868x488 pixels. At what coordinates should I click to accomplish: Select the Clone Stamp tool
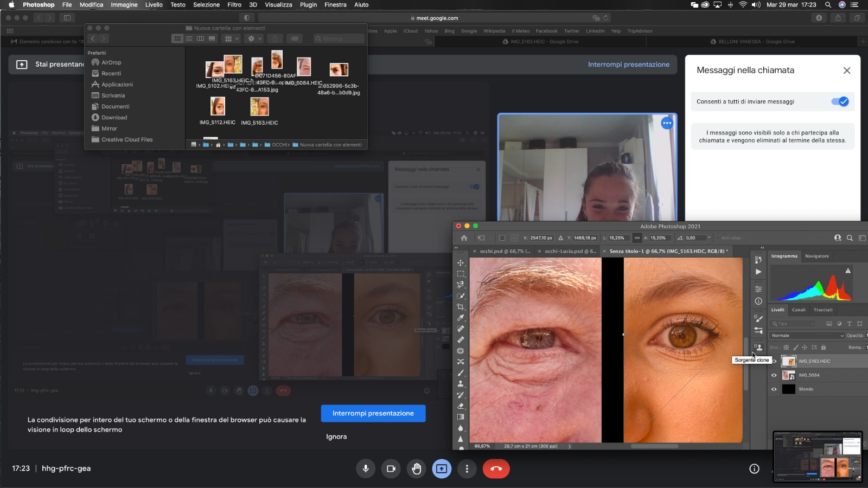(x=461, y=384)
